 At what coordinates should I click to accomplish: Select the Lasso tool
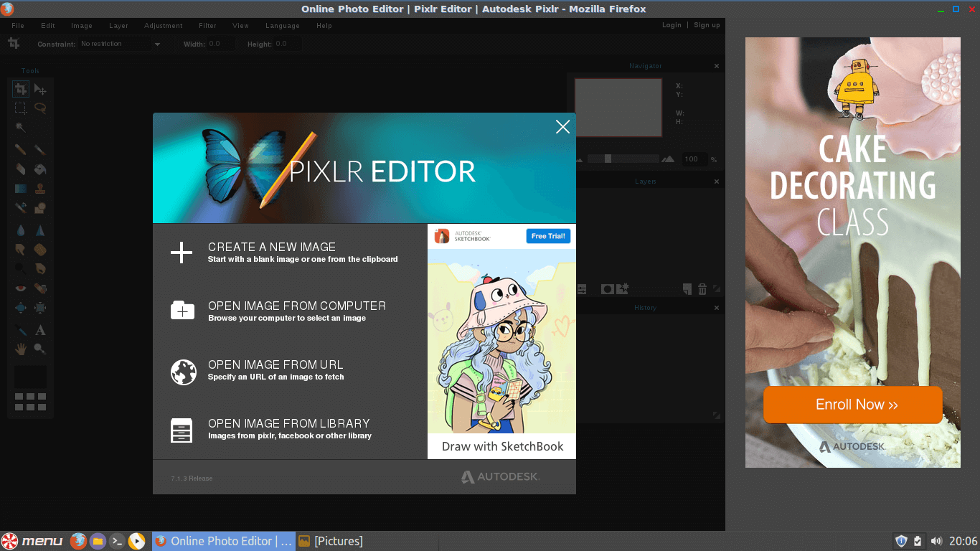(x=40, y=108)
